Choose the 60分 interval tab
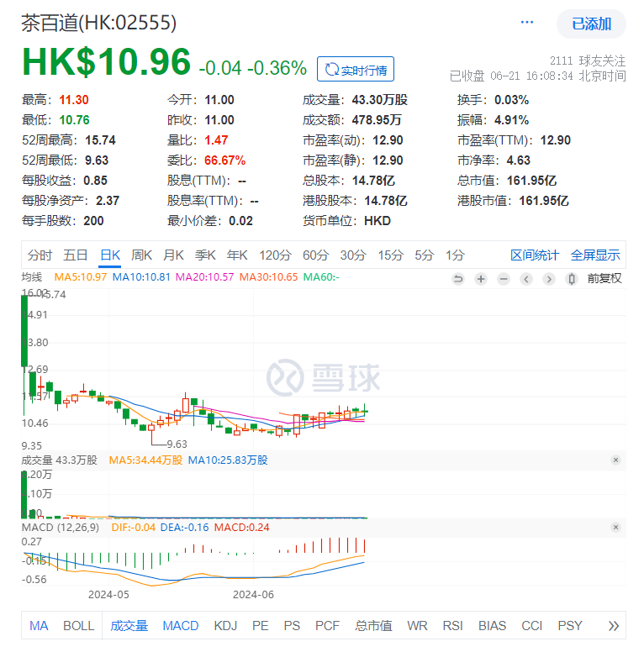 tap(315, 255)
